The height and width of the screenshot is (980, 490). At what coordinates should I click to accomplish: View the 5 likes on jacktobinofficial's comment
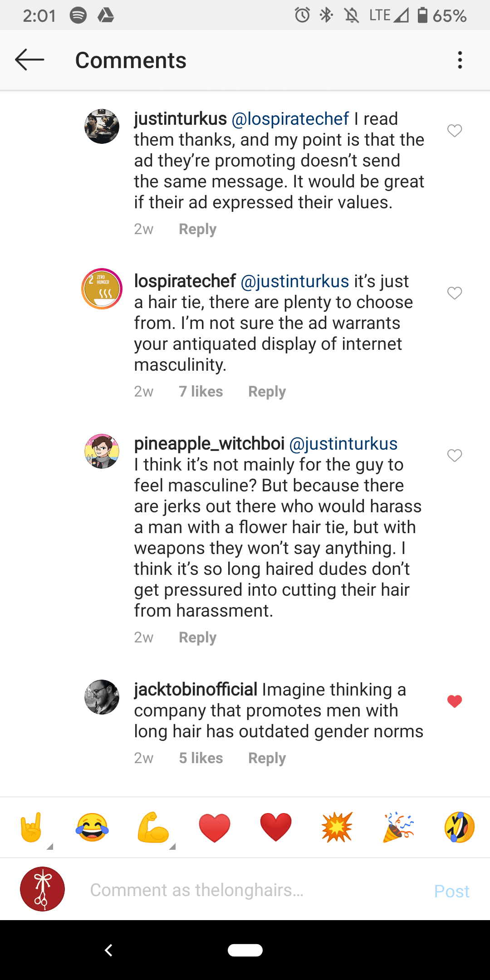click(x=201, y=758)
